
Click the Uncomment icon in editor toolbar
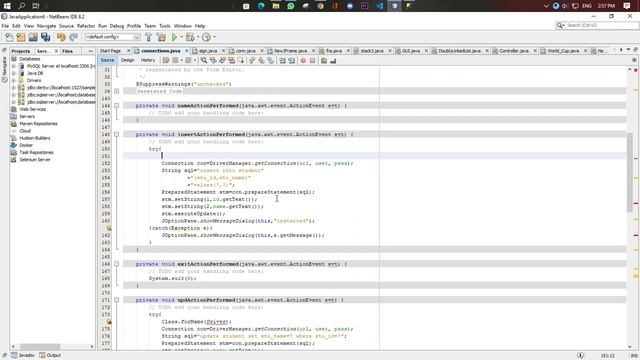pos(333,60)
